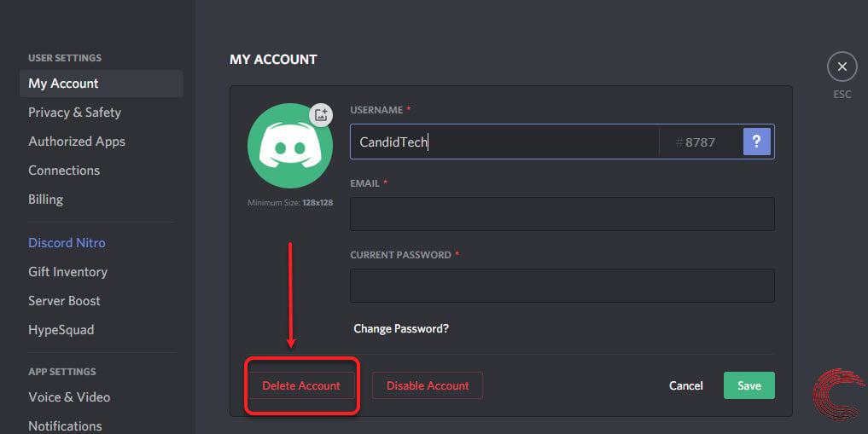Click the green Discord avatar picture
This screenshot has height=434, width=868.
click(x=290, y=146)
